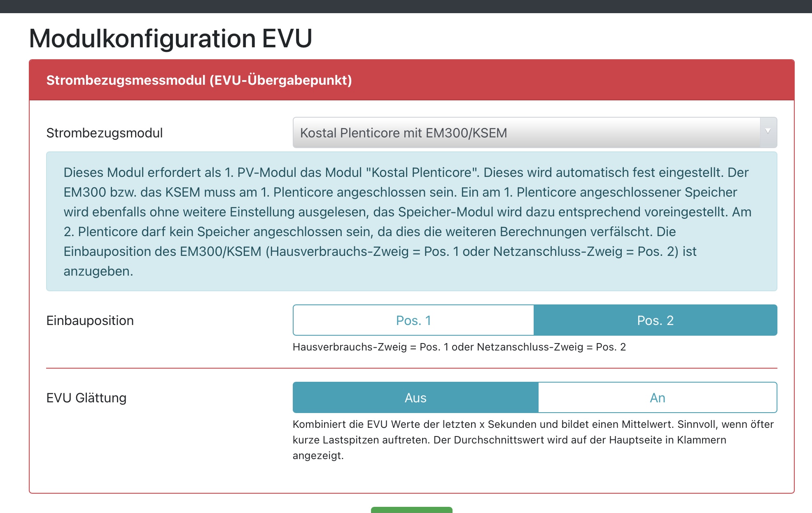Click the Modulkonfiguration EVU page heading
The height and width of the screenshot is (513, 812).
pos(170,39)
